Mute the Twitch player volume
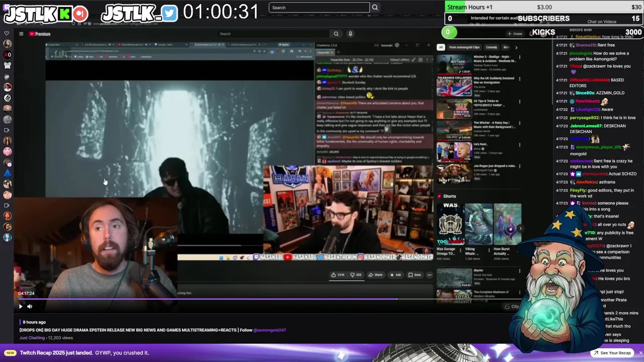Viewport: 644px width, 362px height. tap(30, 306)
